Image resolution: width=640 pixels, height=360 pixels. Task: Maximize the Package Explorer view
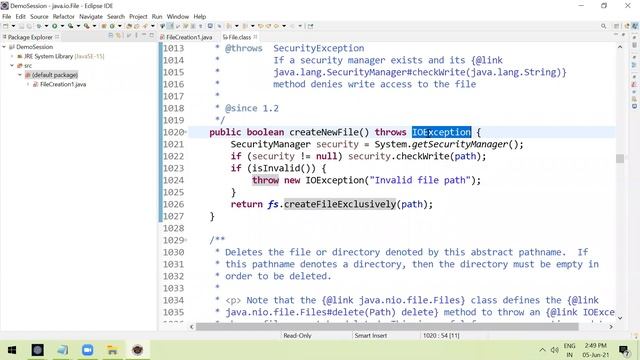click(x=152, y=36)
